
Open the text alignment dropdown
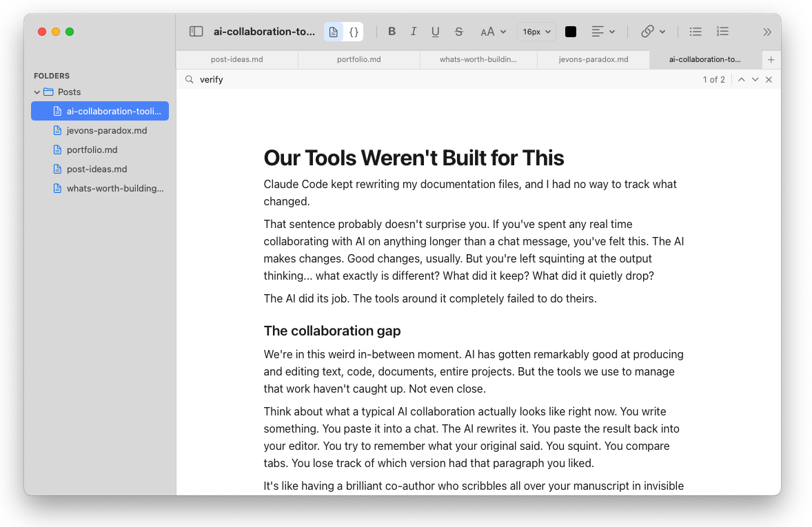click(603, 32)
